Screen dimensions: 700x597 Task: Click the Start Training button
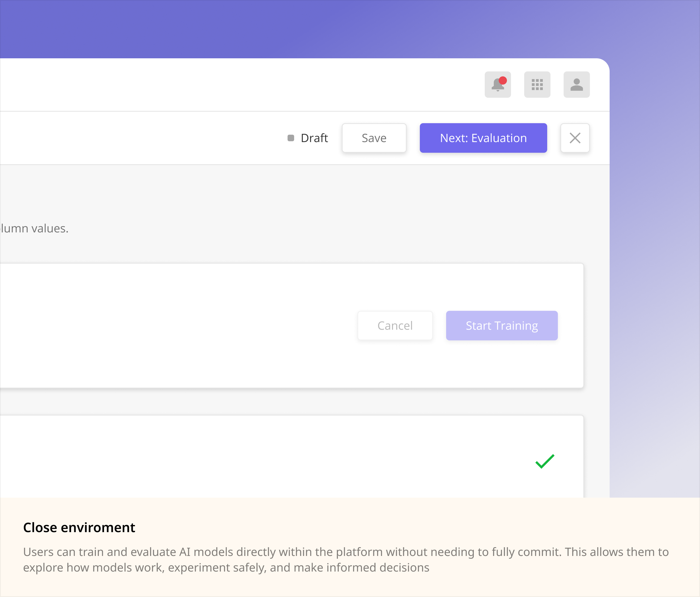pos(502,325)
